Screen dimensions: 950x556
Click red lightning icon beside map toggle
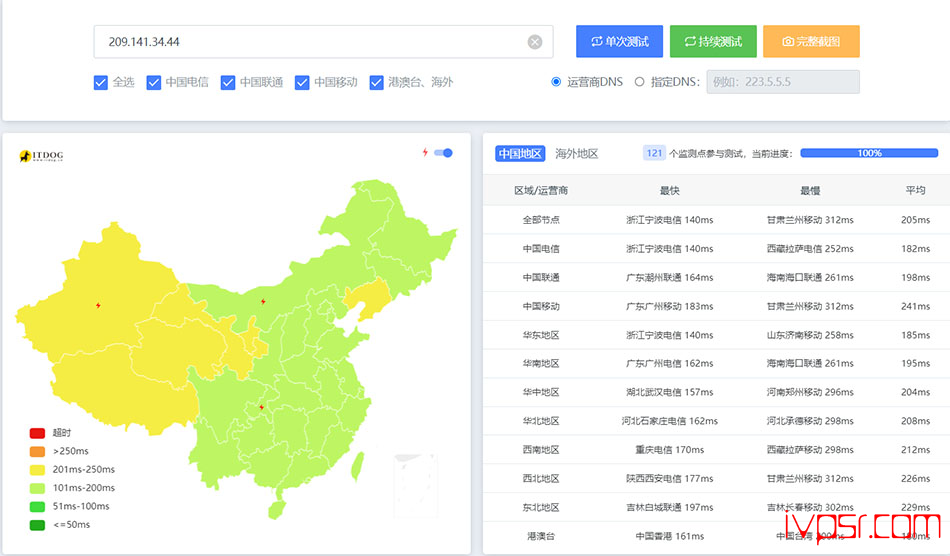(425, 153)
